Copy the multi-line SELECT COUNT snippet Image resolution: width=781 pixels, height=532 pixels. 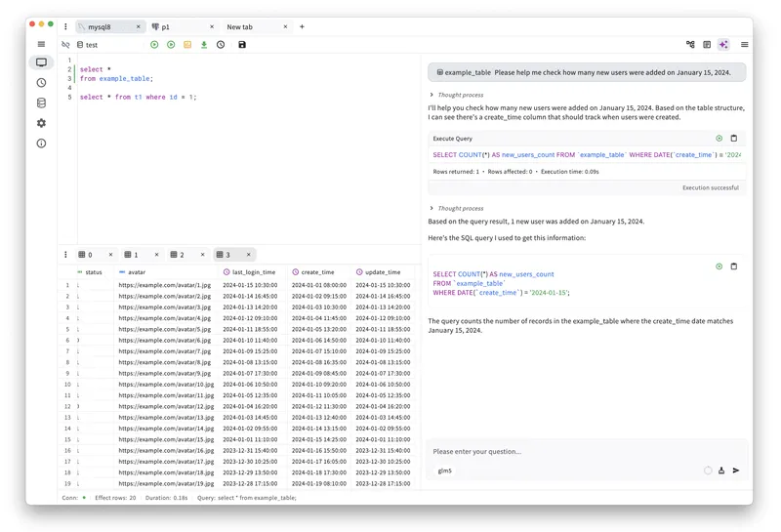734,266
